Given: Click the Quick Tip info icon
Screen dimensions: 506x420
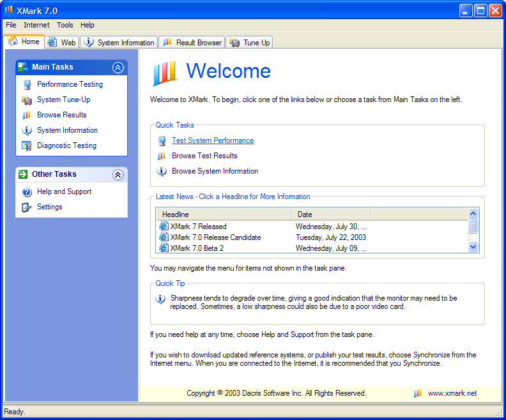Looking at the screenshot, I should point(160,299).
